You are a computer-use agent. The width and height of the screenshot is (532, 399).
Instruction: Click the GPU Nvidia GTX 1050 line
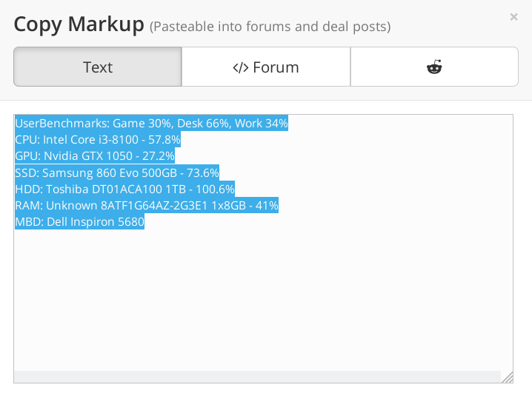pos(95,156)
